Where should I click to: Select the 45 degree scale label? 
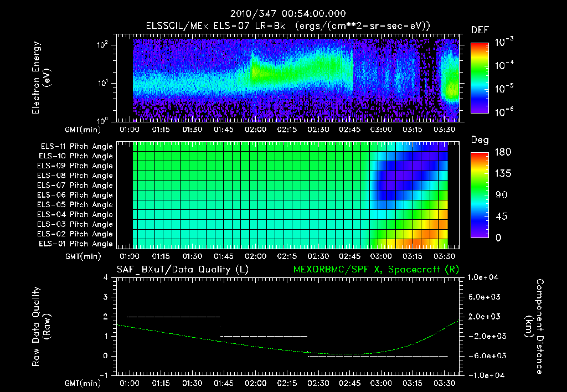click(x=501, y=216)
